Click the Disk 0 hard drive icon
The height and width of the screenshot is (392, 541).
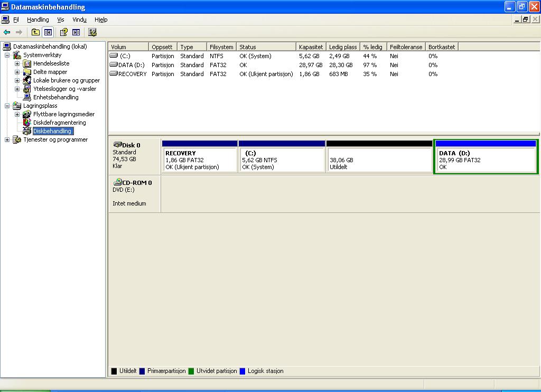(x=118, y=145)
